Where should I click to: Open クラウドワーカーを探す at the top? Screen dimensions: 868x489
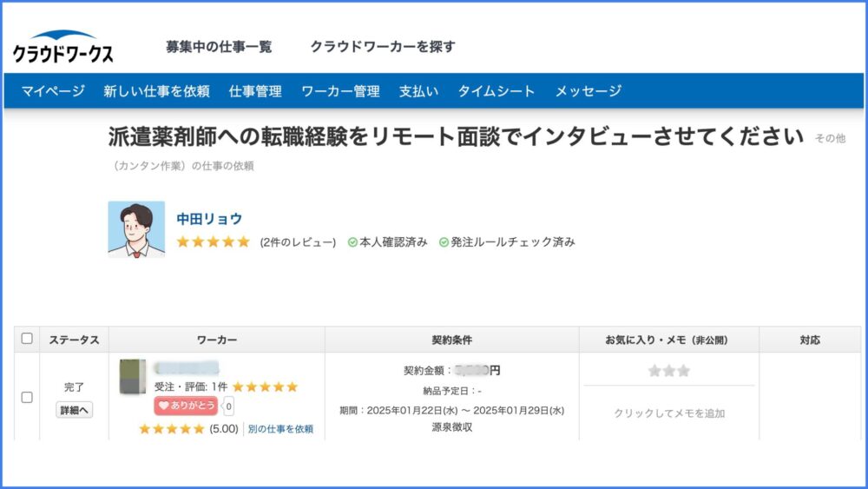click(383, 47)
